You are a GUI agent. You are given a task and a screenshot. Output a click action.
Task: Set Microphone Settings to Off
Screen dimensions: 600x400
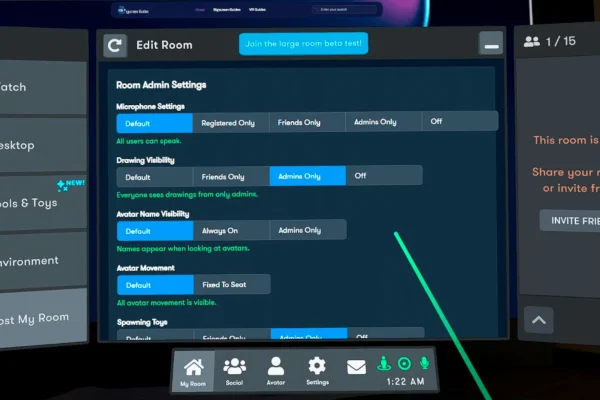point(436,122)
